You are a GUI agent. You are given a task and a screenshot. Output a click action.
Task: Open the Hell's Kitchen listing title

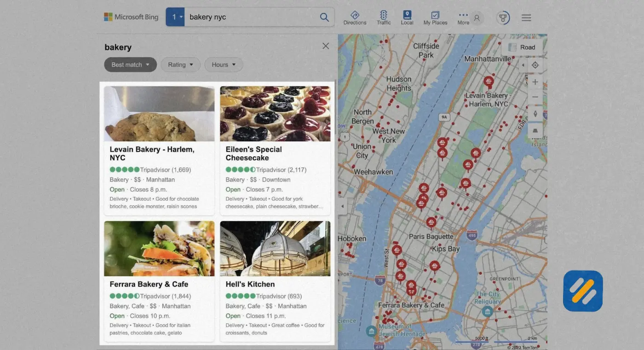250,284
